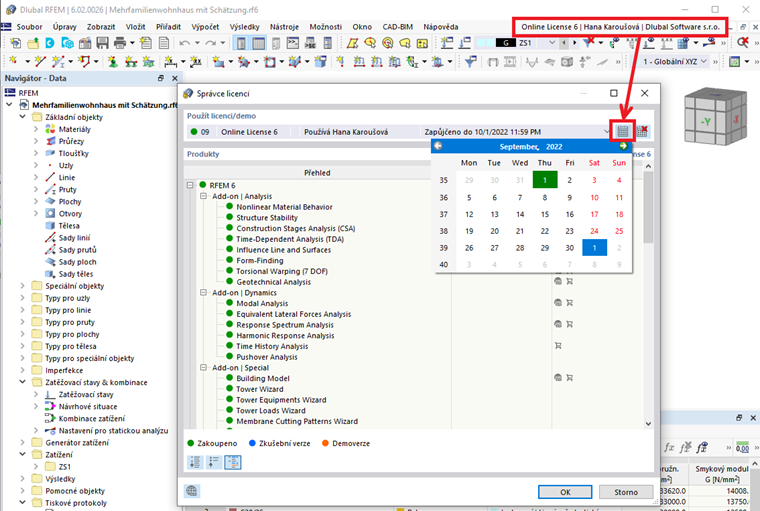Collapse the Zatěžovací stavy & kombinace folder
Screen dimensions: 760x511
pos(22,382)
